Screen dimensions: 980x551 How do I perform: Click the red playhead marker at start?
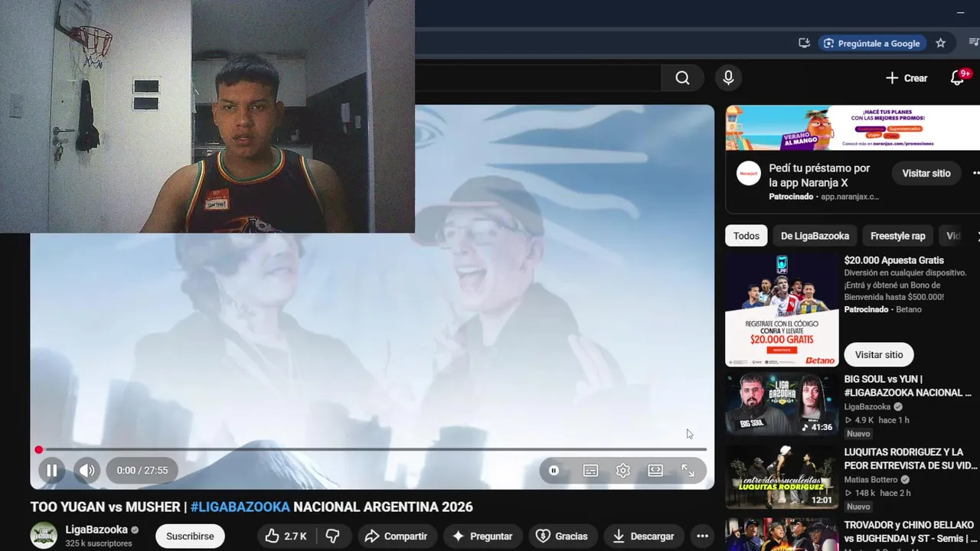click(x=38, y=450)
